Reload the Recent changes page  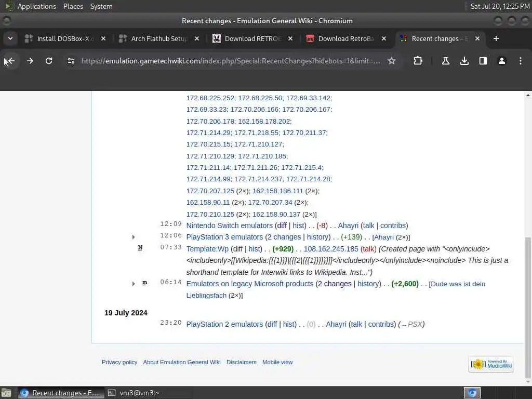(49, 61)
